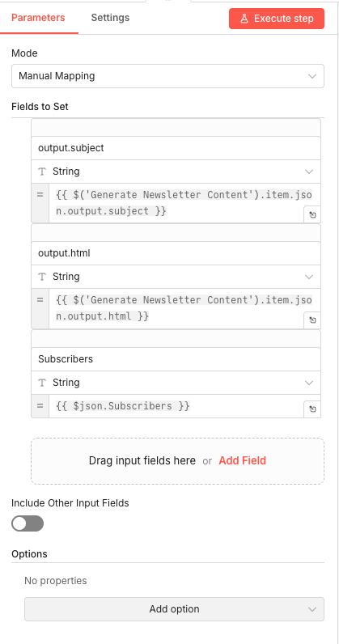Open expression editor for output.html value
339x644 pixels.
pyautogui.click(x=312, y=320)
